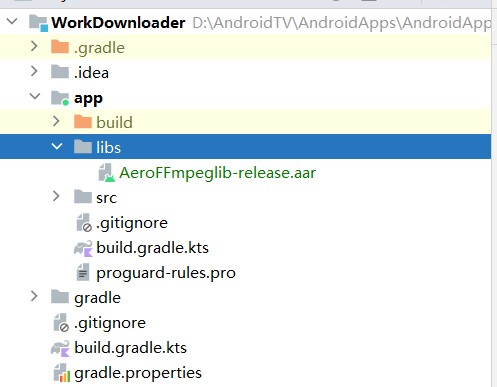
Task: Open proguard-rules.pro file
Action: [x=166, y=273]
